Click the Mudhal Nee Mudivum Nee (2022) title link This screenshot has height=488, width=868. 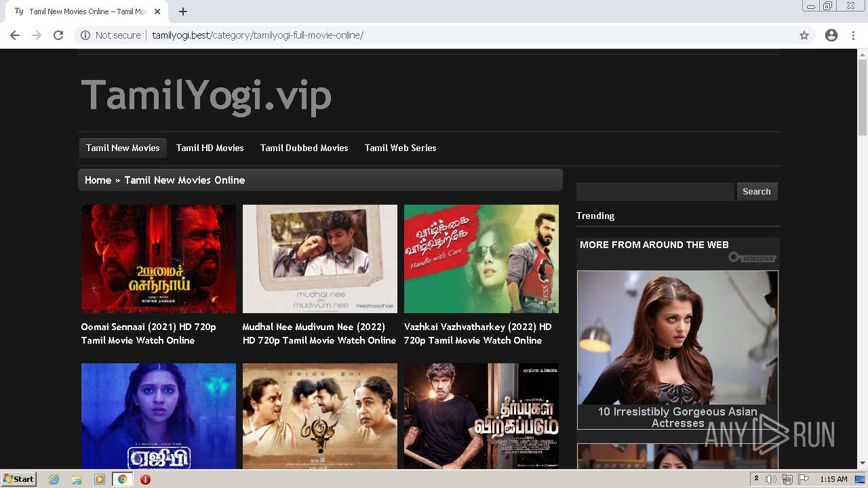tap(319, 333)
